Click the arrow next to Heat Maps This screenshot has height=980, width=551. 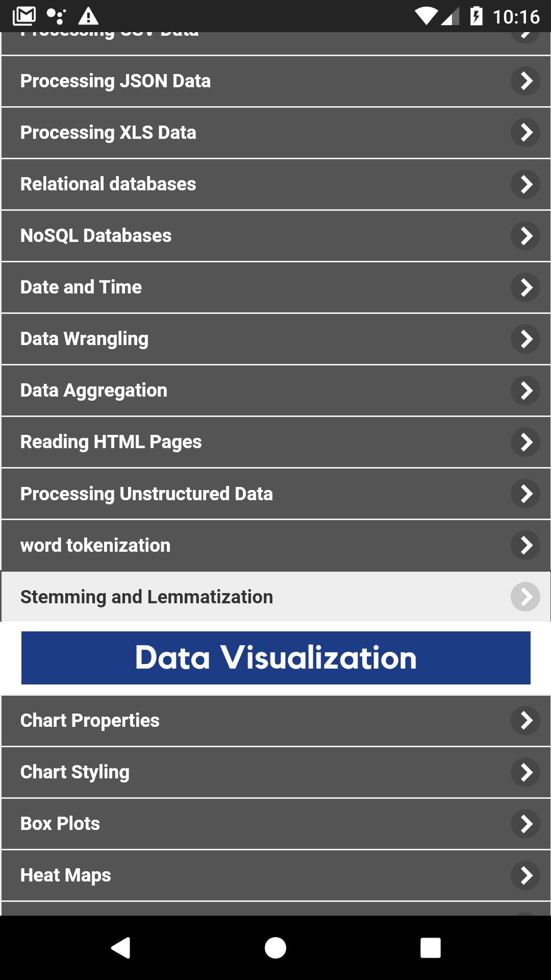pos(525,875)
